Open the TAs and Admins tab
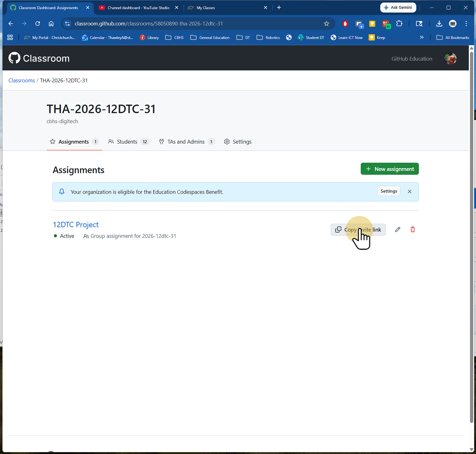476x454 pixels. click(x=186, y=142)
